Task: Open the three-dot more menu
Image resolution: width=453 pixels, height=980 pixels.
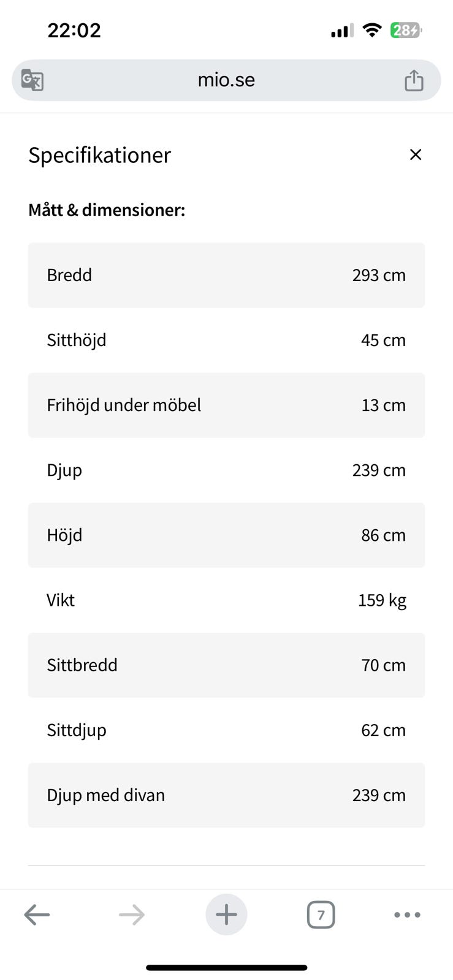Action: pos(407,915)
